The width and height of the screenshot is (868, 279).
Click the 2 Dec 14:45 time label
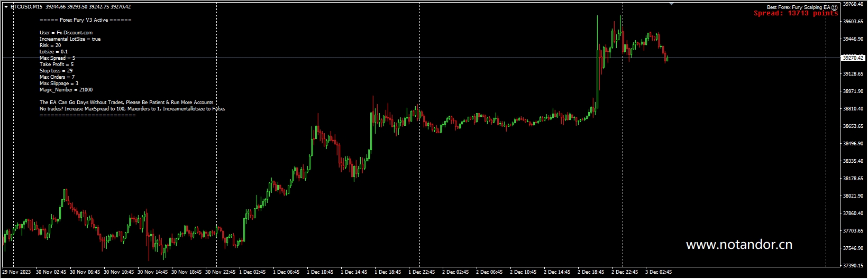coord(557,273)
